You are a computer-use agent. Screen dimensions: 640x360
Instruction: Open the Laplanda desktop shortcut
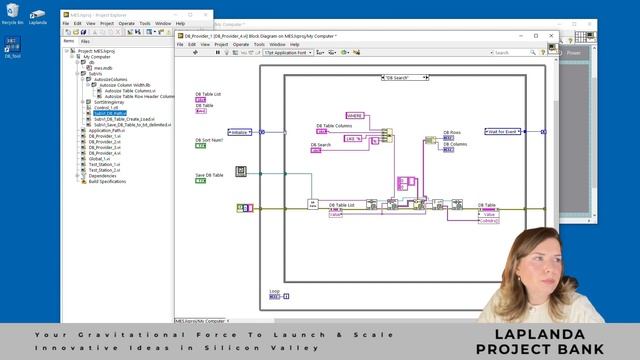(x=38, y=17)
